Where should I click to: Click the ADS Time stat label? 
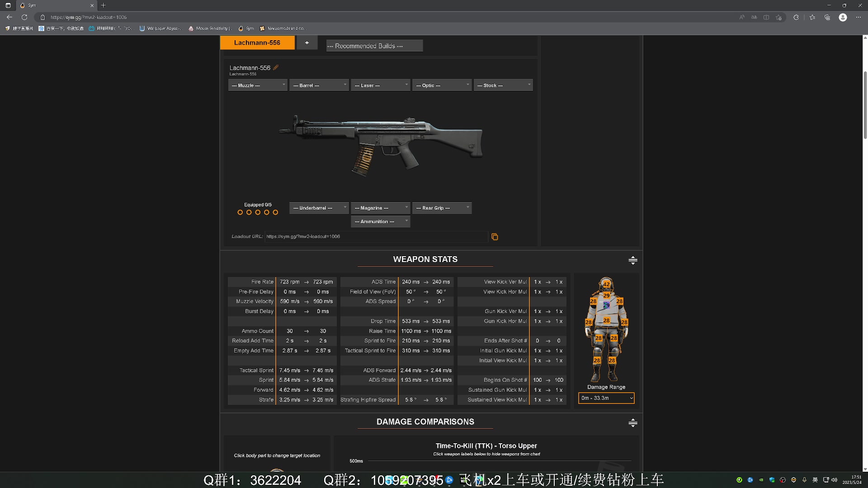pyautogui.click(x=383, y=282)
